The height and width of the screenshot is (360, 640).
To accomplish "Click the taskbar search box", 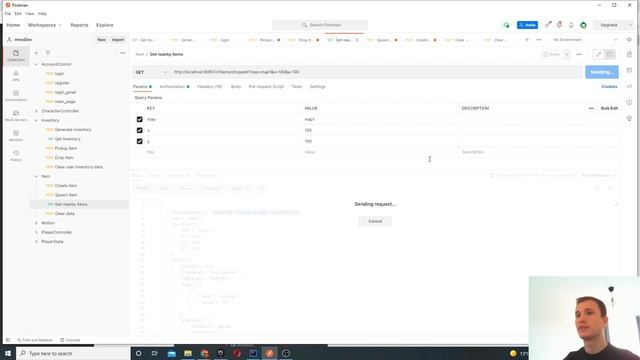I will click(73, 353).
